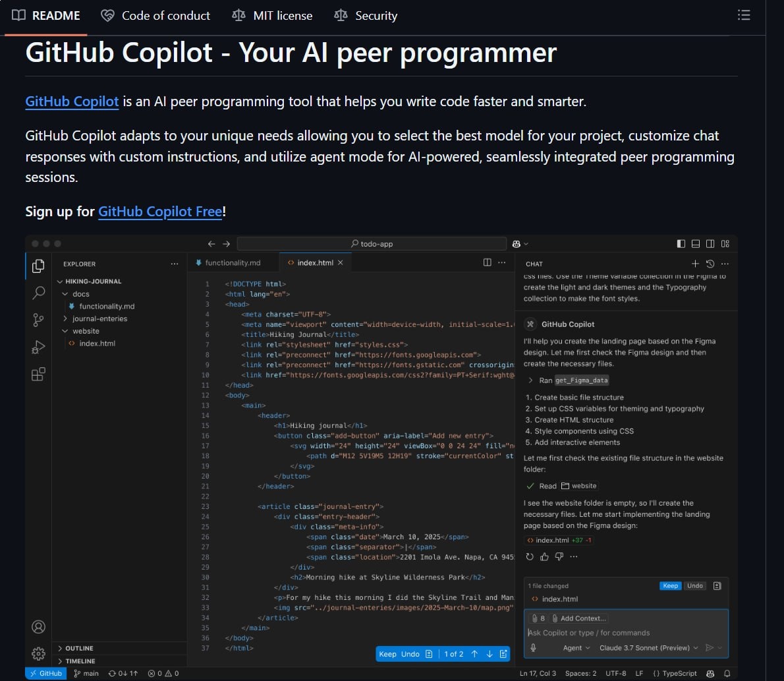The image size is (784, 681).
Task: Go forward using the right arrow
Action: [x=227, y=244]
